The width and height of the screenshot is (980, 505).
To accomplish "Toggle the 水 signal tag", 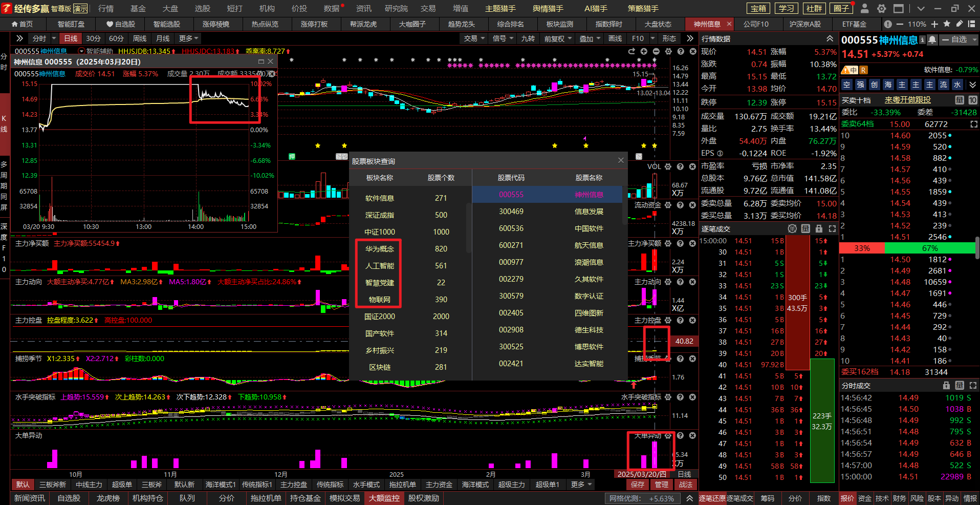I will 957,85.
